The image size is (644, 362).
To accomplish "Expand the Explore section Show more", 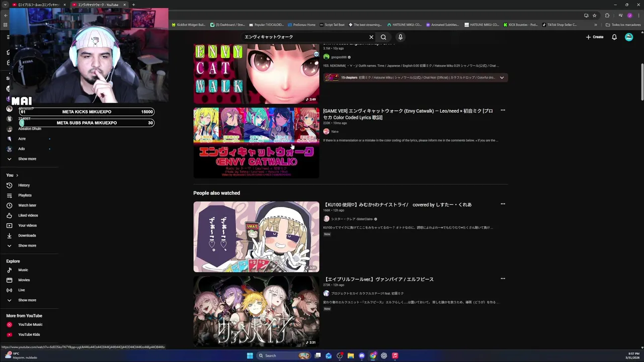I will click(27, 300).
